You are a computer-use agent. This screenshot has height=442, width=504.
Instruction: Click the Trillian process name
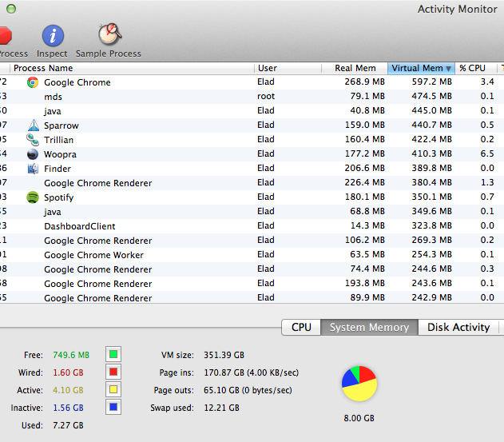click(59, 140)
